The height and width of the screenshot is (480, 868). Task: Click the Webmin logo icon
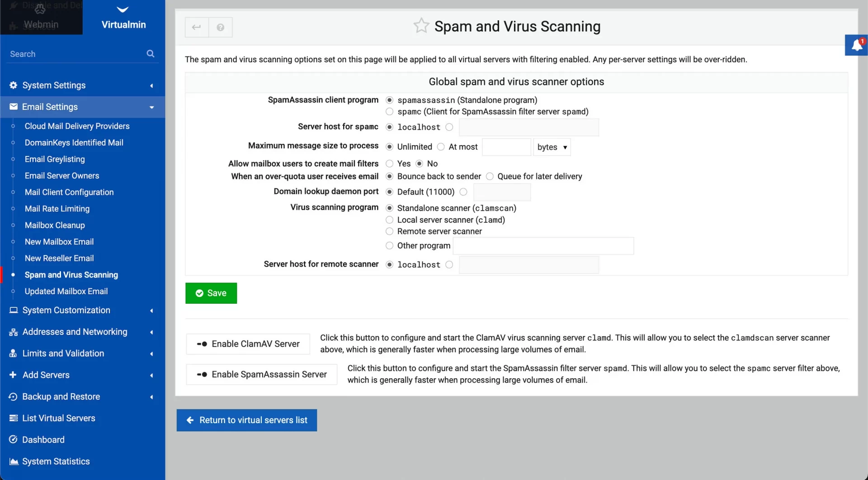40,9
